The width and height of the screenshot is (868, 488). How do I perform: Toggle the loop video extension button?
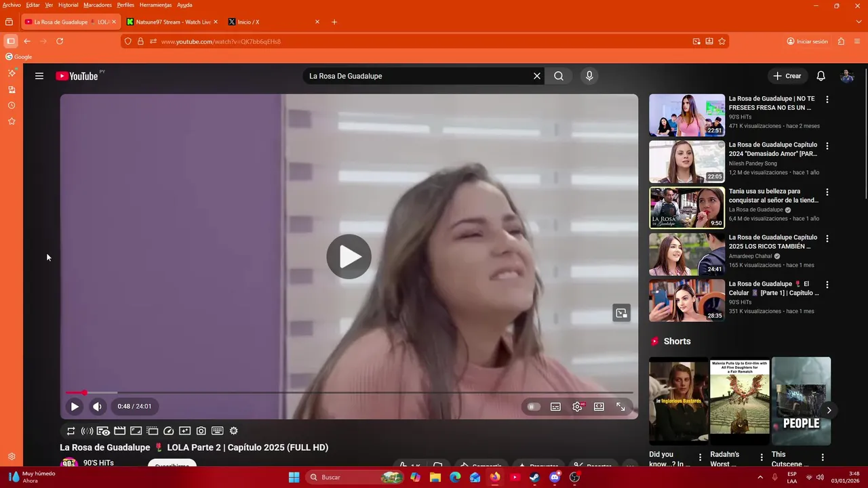(71, 430)
